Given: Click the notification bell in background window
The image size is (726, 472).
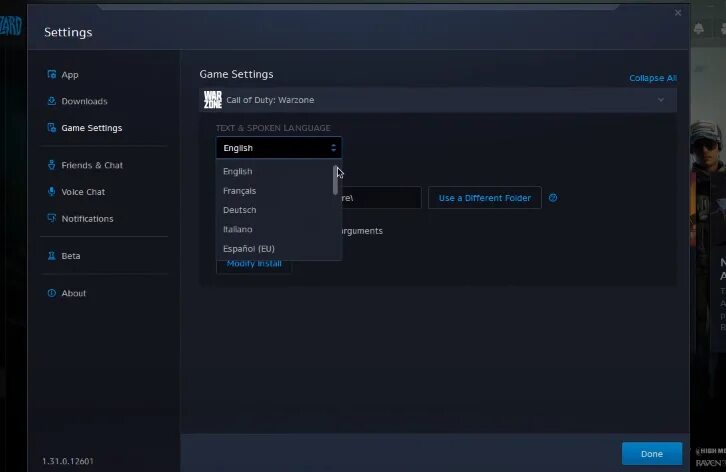Looking at the screenshot, I should point(699,29).
